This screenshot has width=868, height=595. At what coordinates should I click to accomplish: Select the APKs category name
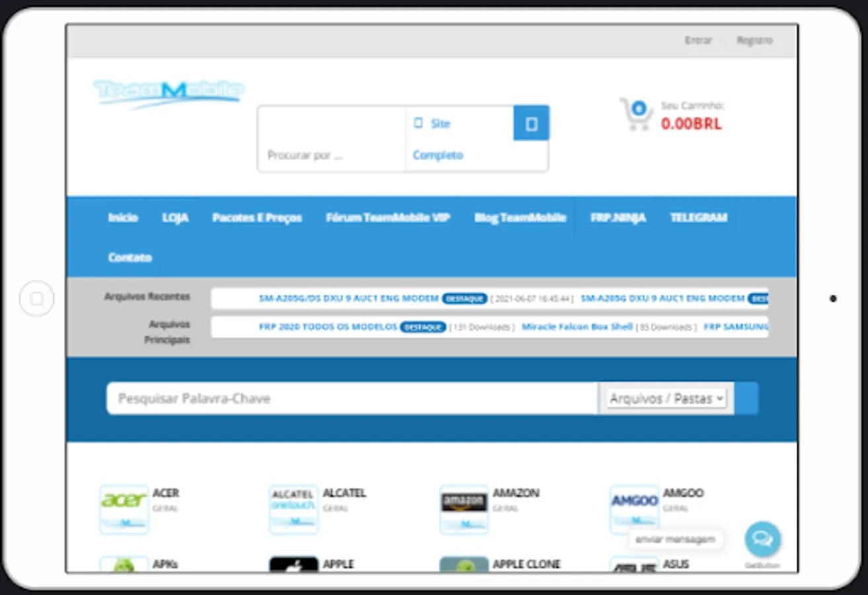click(165, 564)
